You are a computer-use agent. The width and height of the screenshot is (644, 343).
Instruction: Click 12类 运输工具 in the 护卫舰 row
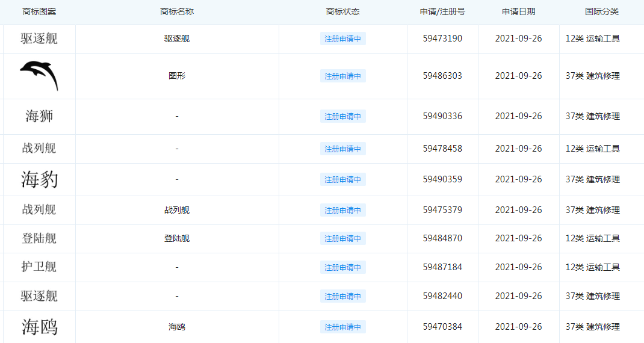593,267
